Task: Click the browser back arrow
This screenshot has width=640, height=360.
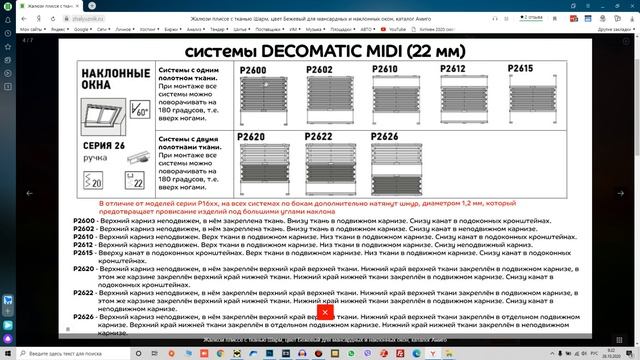Action: coord(24,19)
